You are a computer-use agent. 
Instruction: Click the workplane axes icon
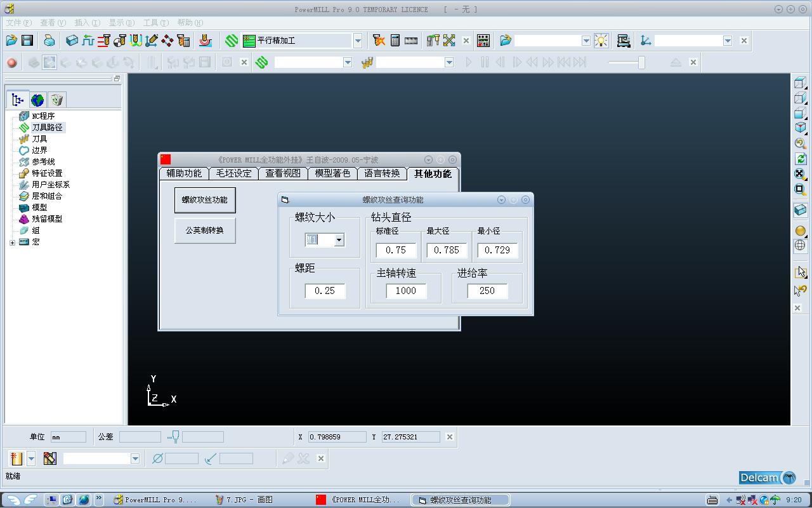(646, 41)
